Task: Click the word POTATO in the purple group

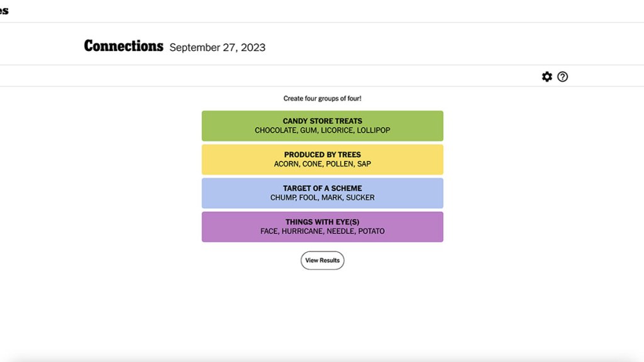Action: (371, 231)
